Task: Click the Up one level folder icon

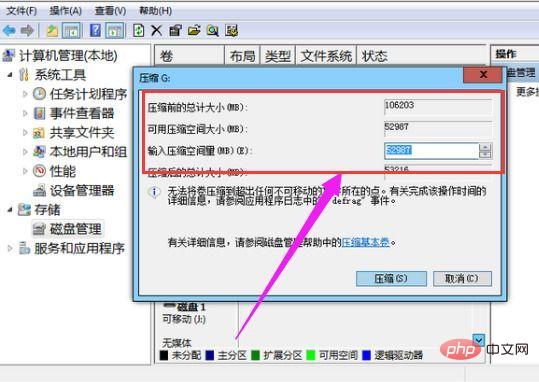Action: point(52,31)
